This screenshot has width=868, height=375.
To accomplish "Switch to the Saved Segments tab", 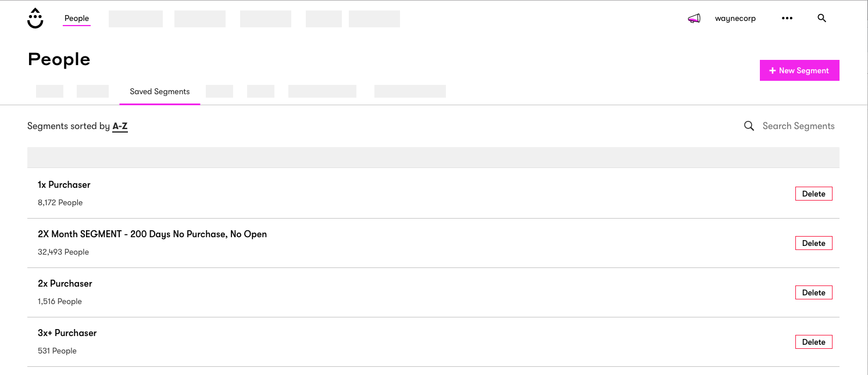I will (159, 91).
